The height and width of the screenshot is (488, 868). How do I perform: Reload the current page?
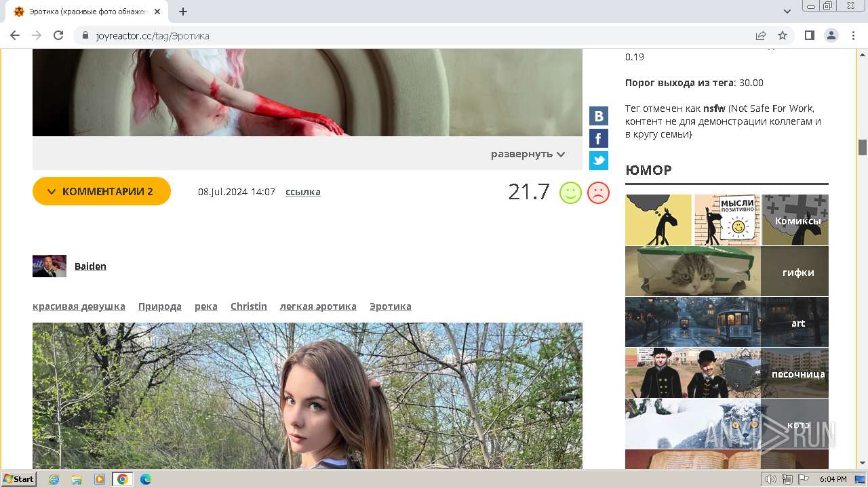58,35
